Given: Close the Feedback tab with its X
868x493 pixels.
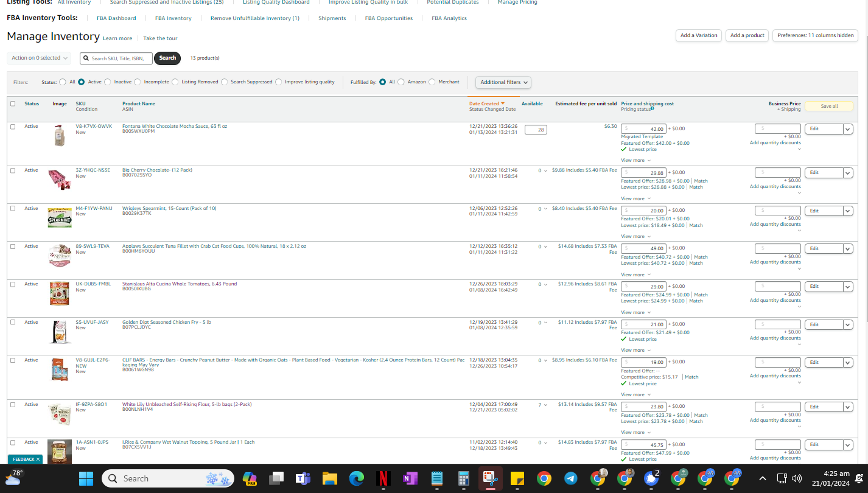Looking at the screenshot, I should [38, 460].
